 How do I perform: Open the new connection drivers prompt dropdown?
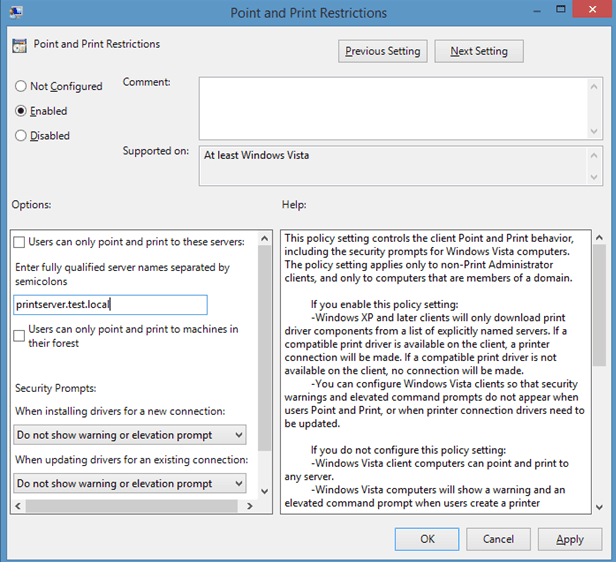130,435
